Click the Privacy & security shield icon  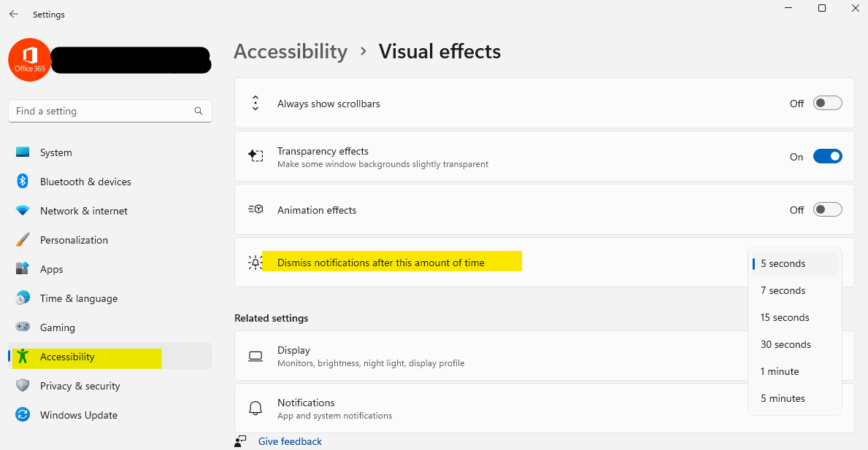tap(23, 385)
